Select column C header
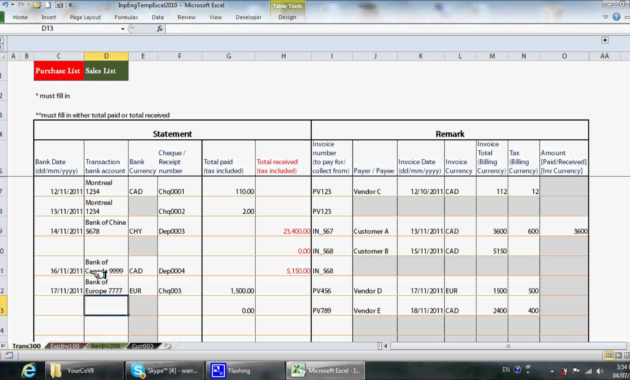 (x=59, y=56)
